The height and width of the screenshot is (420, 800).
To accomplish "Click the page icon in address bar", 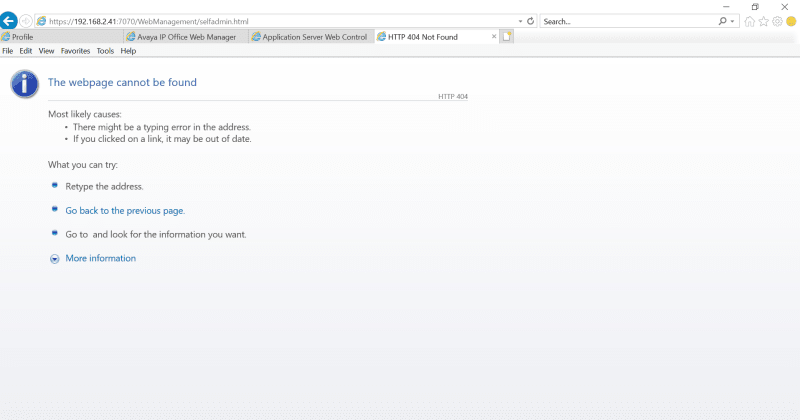I will [x=41, y=21].
